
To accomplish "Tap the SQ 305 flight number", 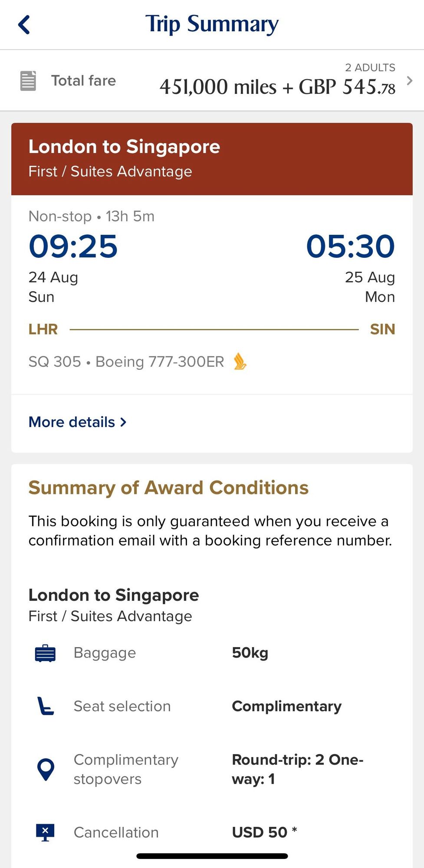I will tap(55, 362).
